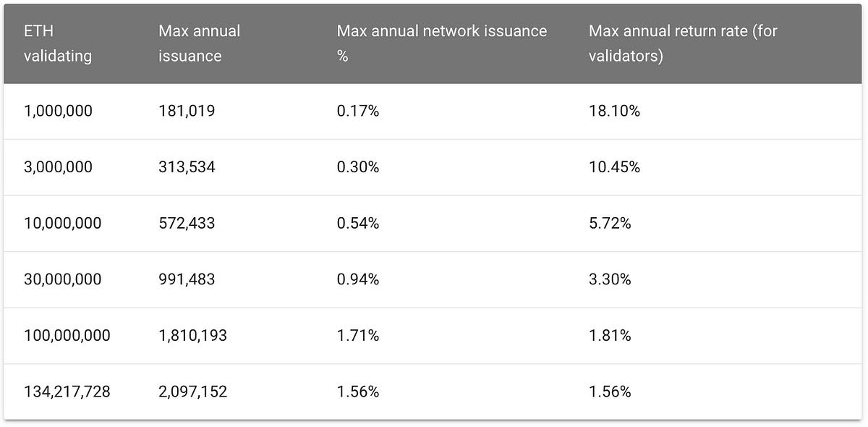Select the 18.10% return rate cell
The width and height of the screenshot is (868, 427).
pos(614,111)
